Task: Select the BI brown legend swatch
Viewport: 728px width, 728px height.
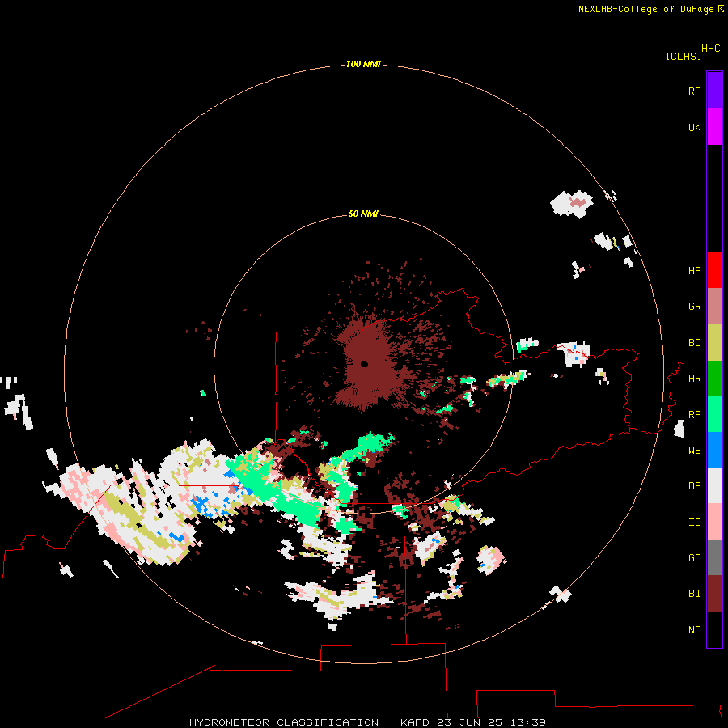Action: pyautogui.click(x=714, y=594)
